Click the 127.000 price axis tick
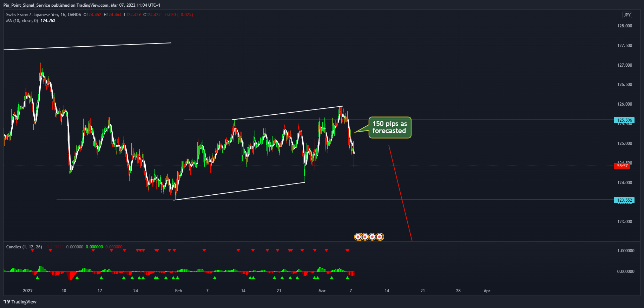 (x=625, y=65)
